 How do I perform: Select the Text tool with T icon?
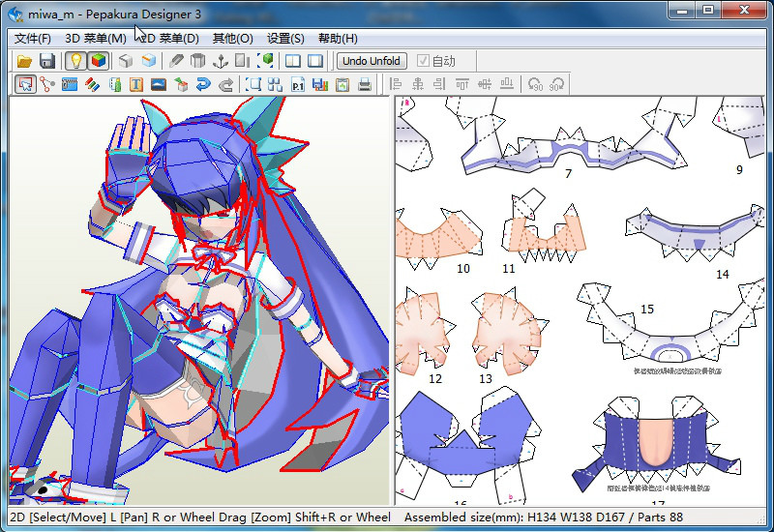coord(136,85)
